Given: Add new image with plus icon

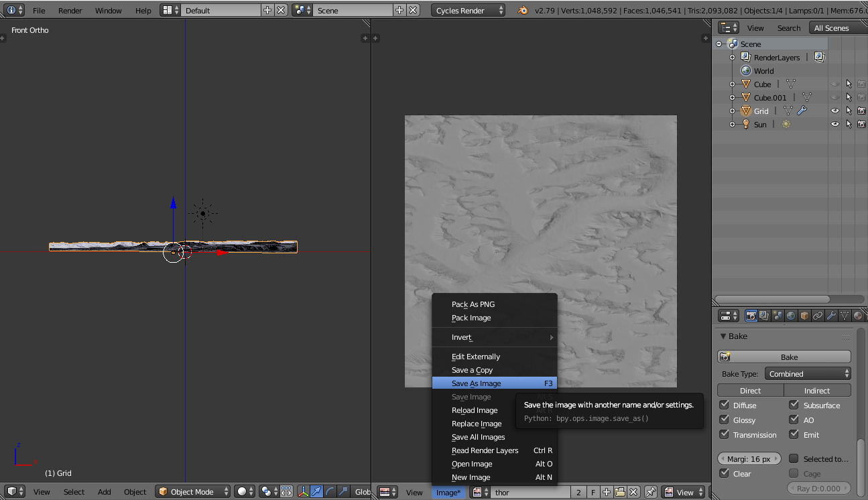Looking at the screenshot, I should coord(607,492).
